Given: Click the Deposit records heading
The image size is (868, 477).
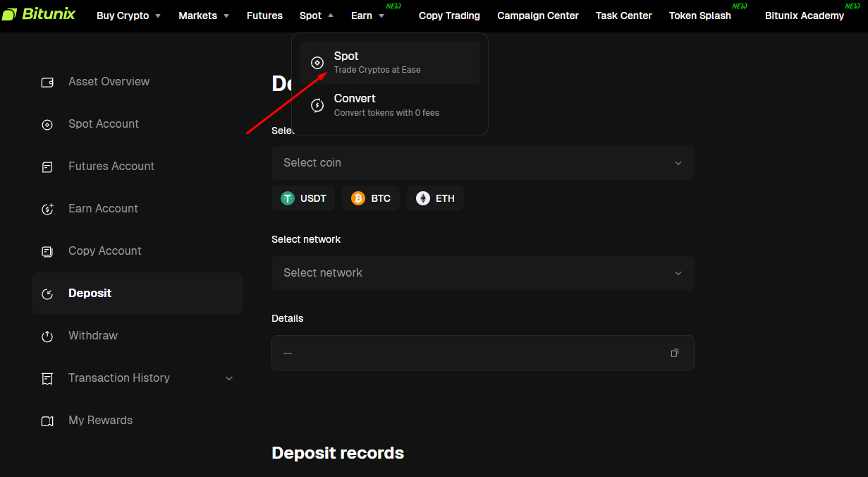Looking at the screenshot, I should pyautogui.click(x=338, y=453).
